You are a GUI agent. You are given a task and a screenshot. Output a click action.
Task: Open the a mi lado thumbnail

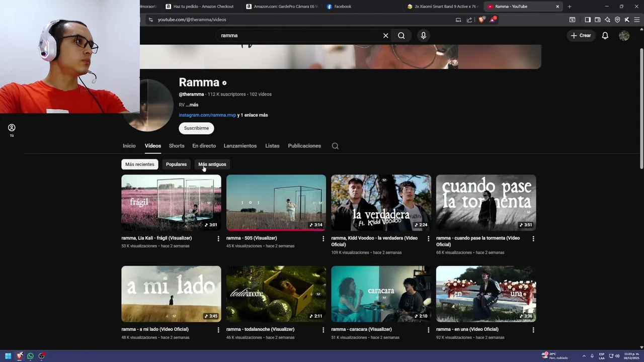171,294
